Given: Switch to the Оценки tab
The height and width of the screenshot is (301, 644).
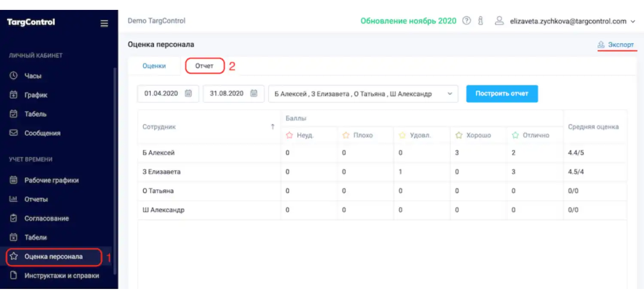Looking at the screenshot, I should coord(154,65).
